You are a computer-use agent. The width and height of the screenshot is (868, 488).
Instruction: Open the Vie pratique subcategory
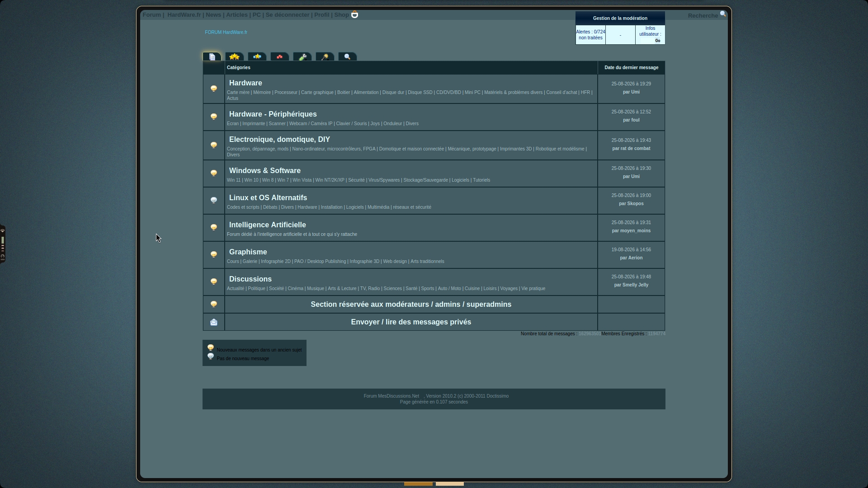point(533,289)
